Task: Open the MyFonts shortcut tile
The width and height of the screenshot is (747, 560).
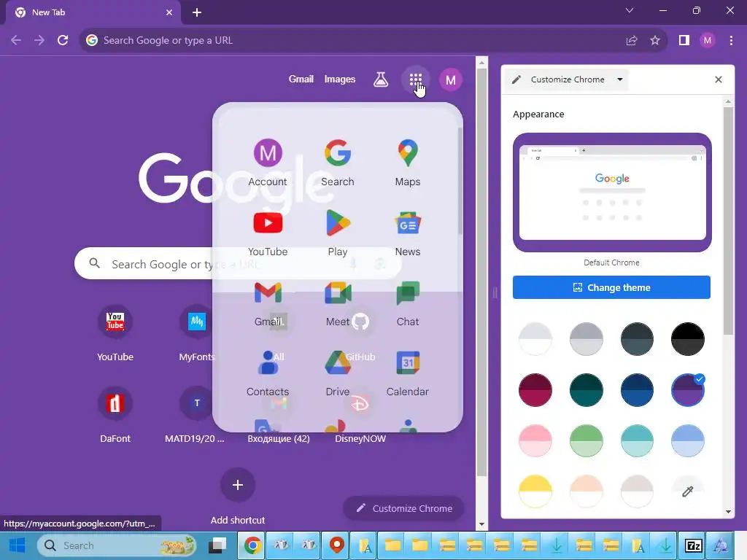Action: pyautogui.click(x=197, y=332)
